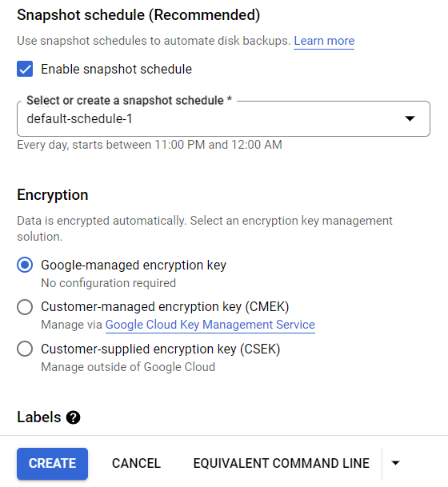The image size is (448, 487).
Task: Click the CREATE button
Action: pos(52,463)
